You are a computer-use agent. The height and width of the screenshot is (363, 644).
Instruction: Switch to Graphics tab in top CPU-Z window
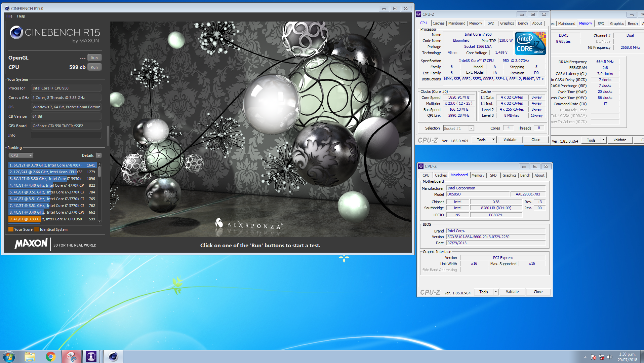[x=507, y=23]
